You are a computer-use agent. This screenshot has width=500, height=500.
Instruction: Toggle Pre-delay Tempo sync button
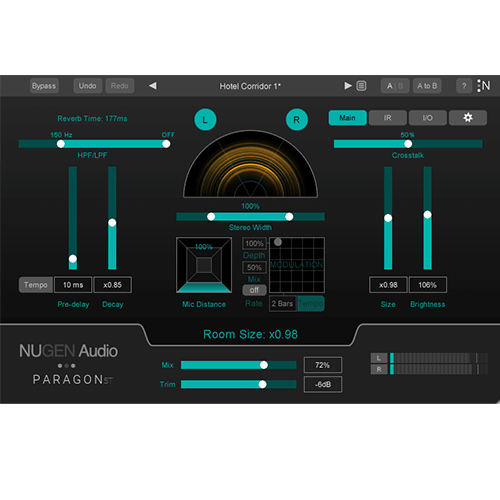coord(36,285)
